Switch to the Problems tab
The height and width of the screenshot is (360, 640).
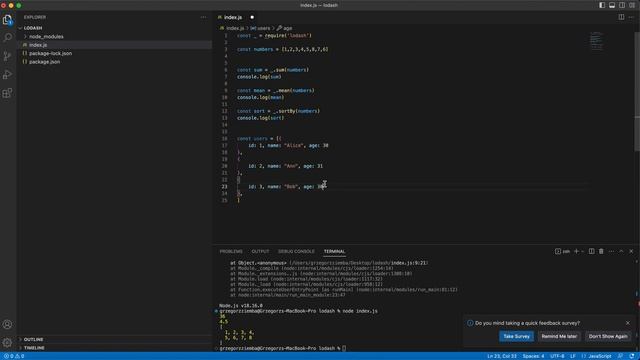[x=231, y=251]
